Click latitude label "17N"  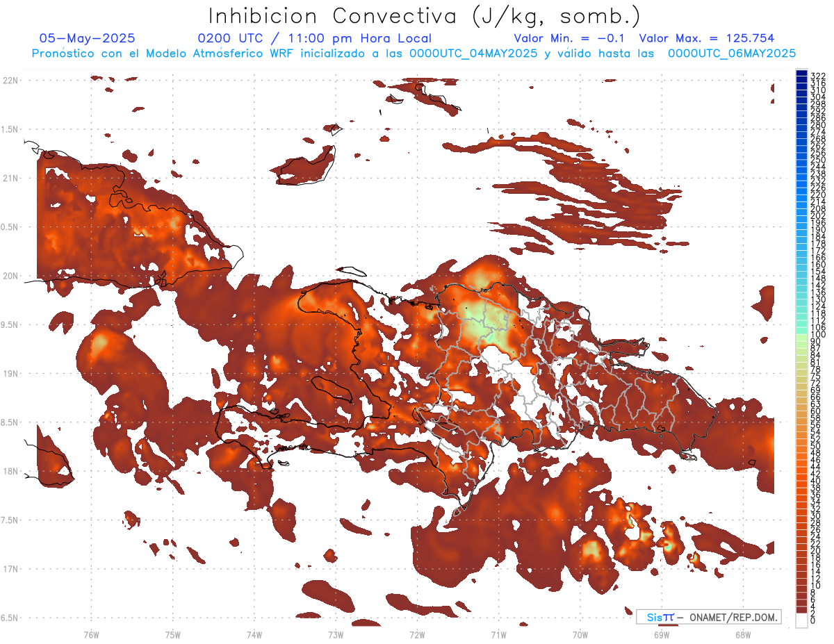pyautogui.click(x=10, y=569)
